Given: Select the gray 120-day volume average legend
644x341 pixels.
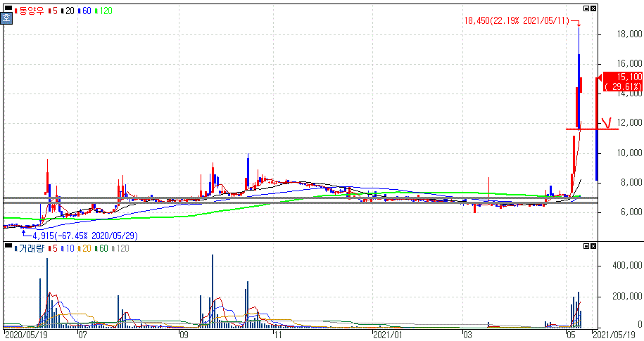Looking at the screenshot, I should [120, 249].
